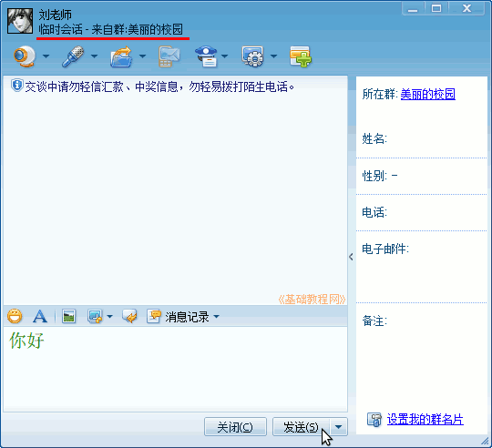Expand the webcam dropdown arrow
Viewport: 492px width, 448px height.
pyautogui.click(x=46, y=56)
